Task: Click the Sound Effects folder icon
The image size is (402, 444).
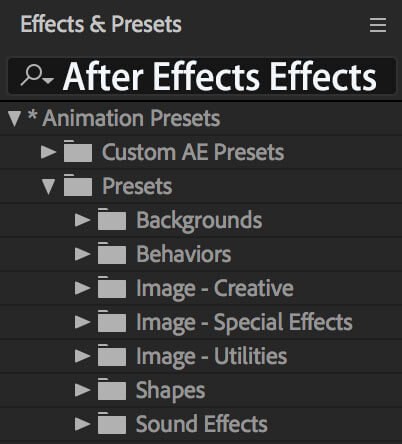Action: pyautogui.click(x=112, y=423)
